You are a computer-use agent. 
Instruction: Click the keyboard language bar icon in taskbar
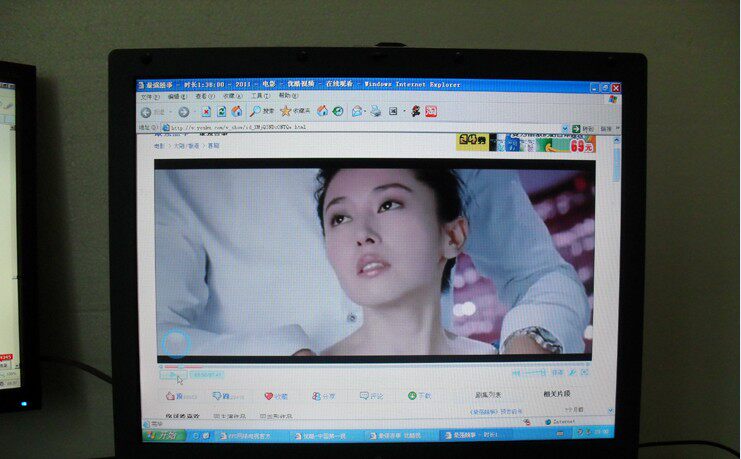tap(560, 433)
